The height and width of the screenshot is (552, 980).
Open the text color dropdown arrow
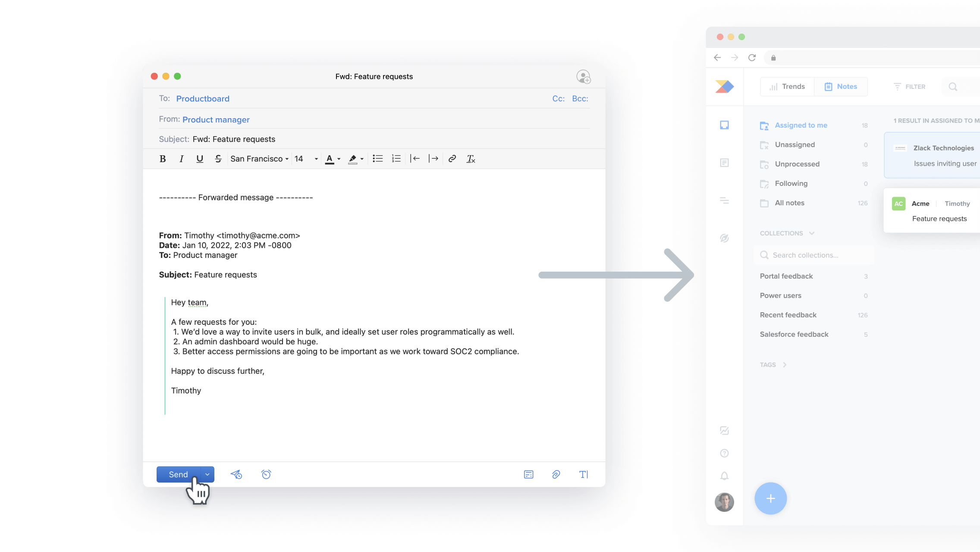tap(339, 159)
